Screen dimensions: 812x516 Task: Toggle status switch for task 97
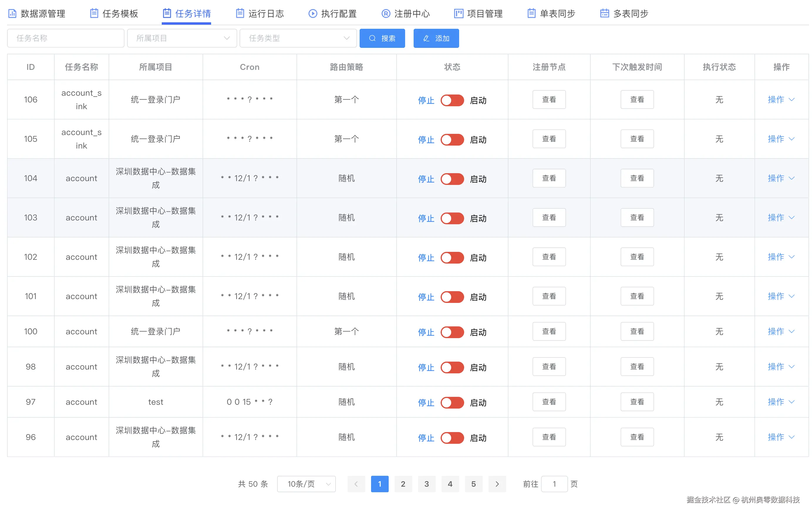click(x=452, y=402)
